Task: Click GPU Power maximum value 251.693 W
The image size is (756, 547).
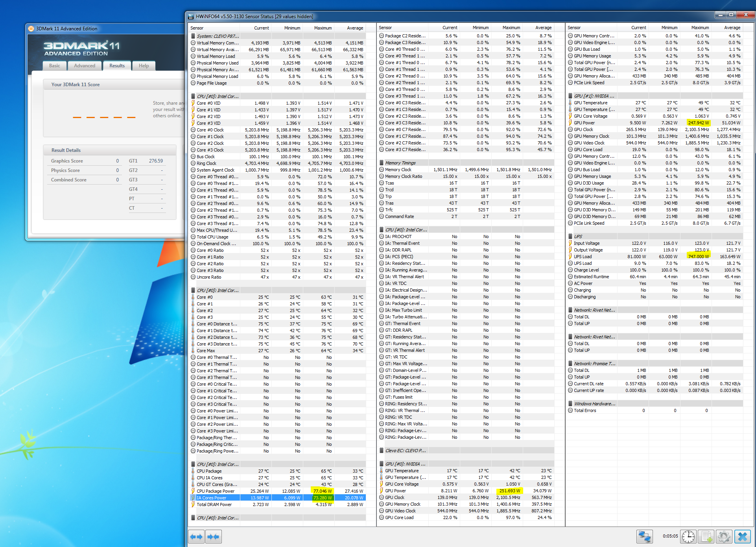Action: (509, 491)
